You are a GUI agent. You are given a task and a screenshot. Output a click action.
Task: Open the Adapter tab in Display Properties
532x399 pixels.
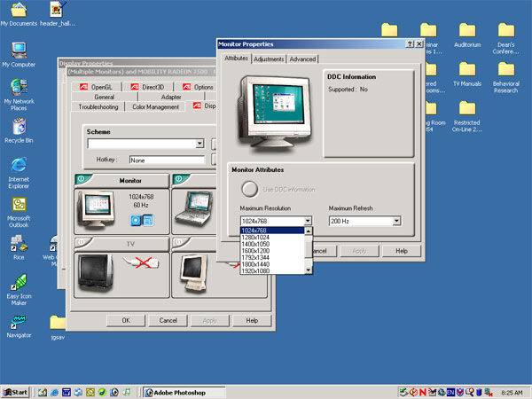171,97
